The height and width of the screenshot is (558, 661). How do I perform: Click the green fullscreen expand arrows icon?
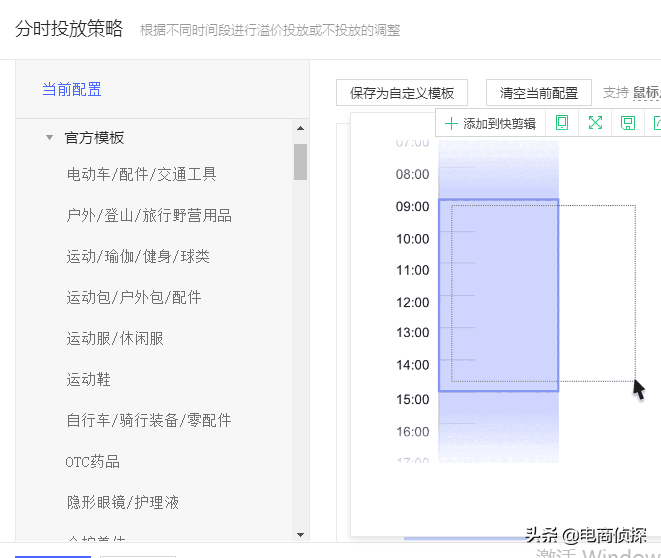click(595, 123)
